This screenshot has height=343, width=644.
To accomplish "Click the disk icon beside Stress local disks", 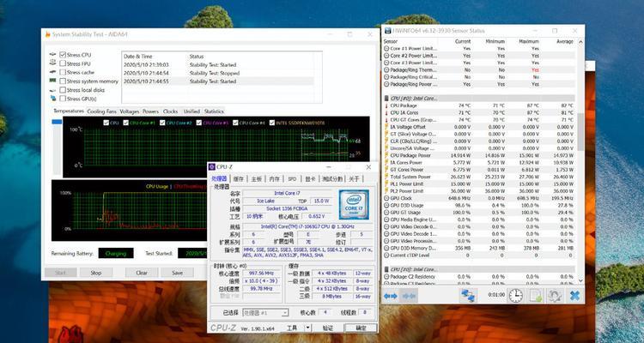I will coord(52,90).
